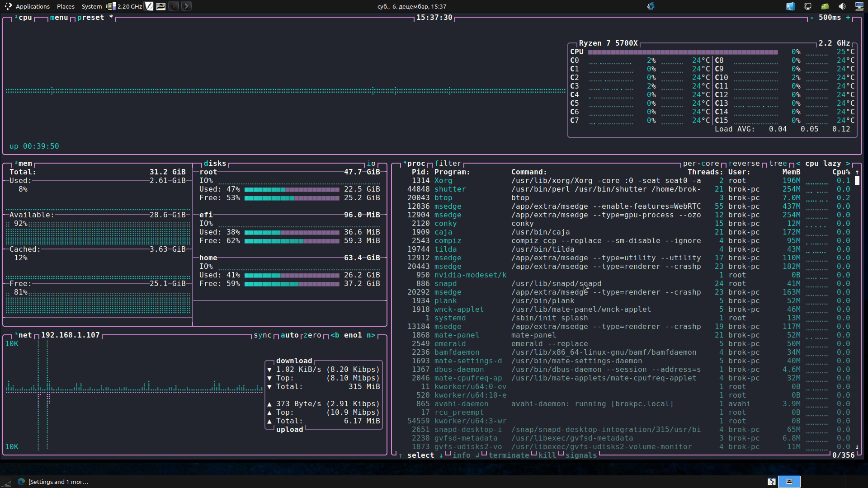Select next network interface after eno1
This screenshot has width=868, height=488.
coord(371,335)
